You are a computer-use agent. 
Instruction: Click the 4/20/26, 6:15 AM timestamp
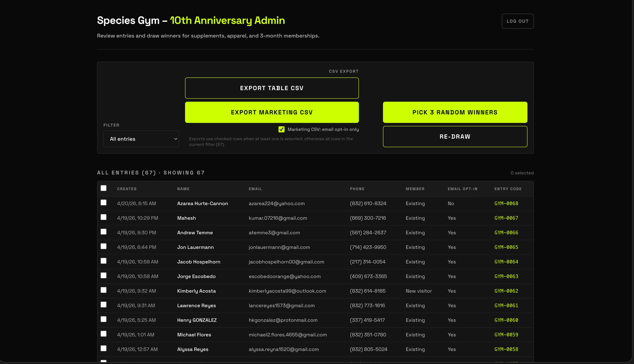[x=136, y=204]
